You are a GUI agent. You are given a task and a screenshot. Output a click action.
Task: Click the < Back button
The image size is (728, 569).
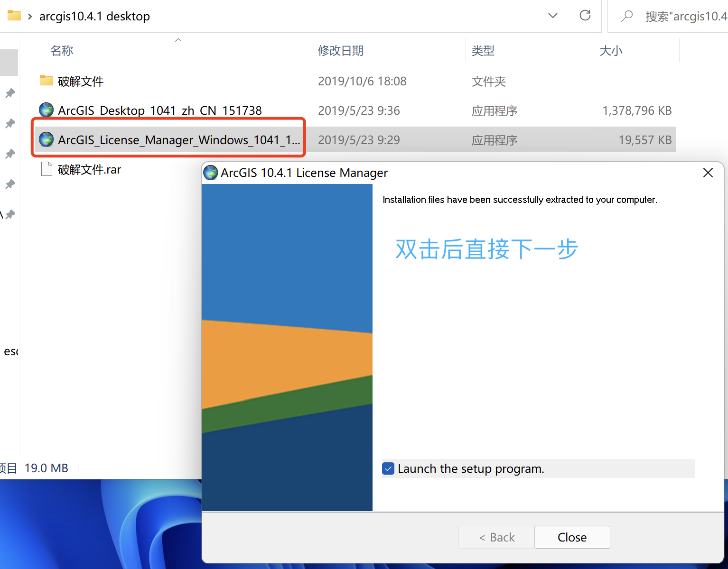(496, 537)
